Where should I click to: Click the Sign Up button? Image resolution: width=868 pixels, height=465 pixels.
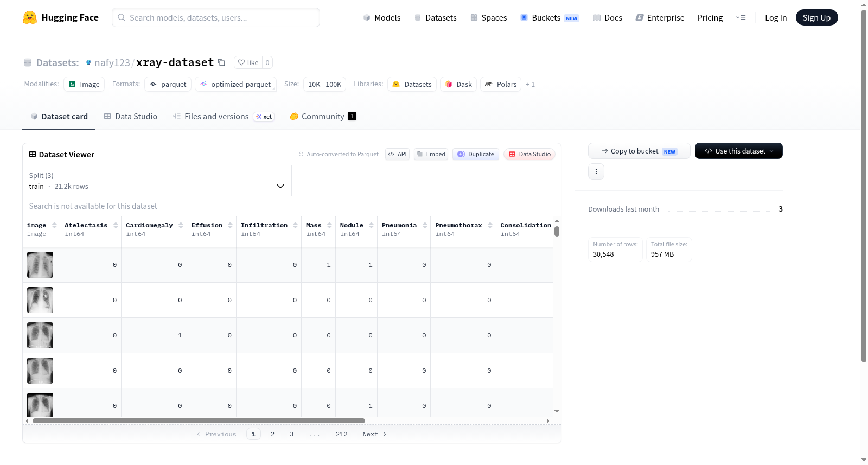[816, 18]
